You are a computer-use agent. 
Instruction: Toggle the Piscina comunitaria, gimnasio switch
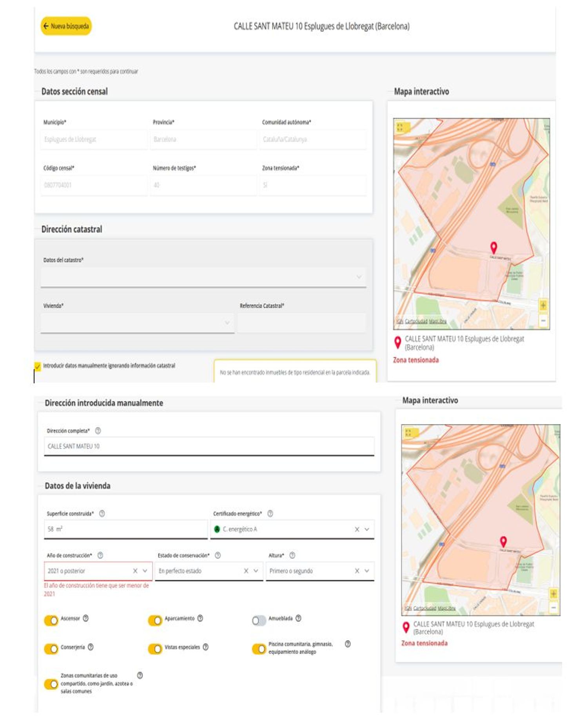(x=259, y=649)
